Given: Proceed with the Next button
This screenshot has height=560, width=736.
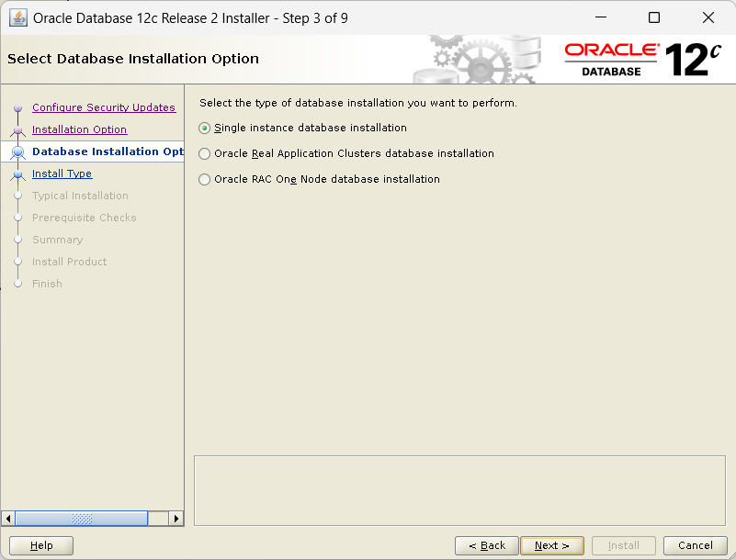Looking at the screenshot, I should (552, 545).
